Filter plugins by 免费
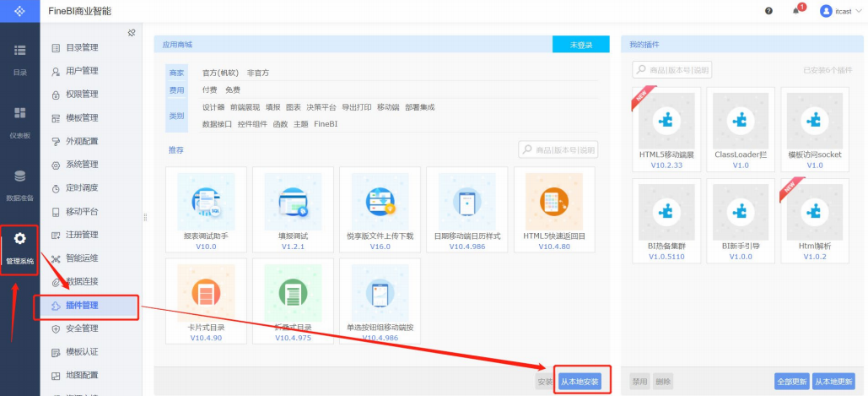This screenshot has height=396, width=868. pos(233,90)
